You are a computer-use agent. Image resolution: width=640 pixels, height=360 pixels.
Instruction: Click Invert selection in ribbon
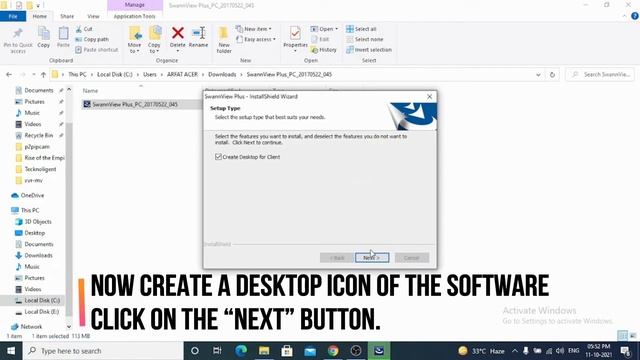pos(369,50)
